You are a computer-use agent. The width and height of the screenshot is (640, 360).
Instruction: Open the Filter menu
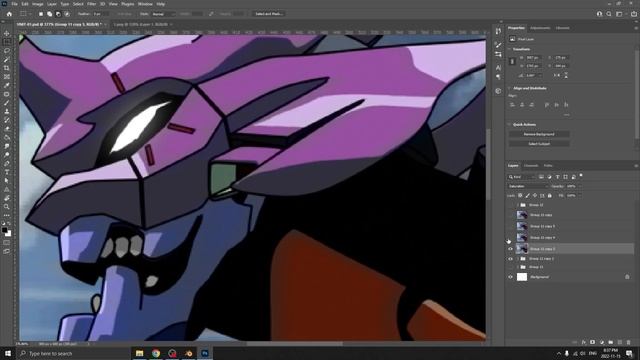[x=91, y=4]
